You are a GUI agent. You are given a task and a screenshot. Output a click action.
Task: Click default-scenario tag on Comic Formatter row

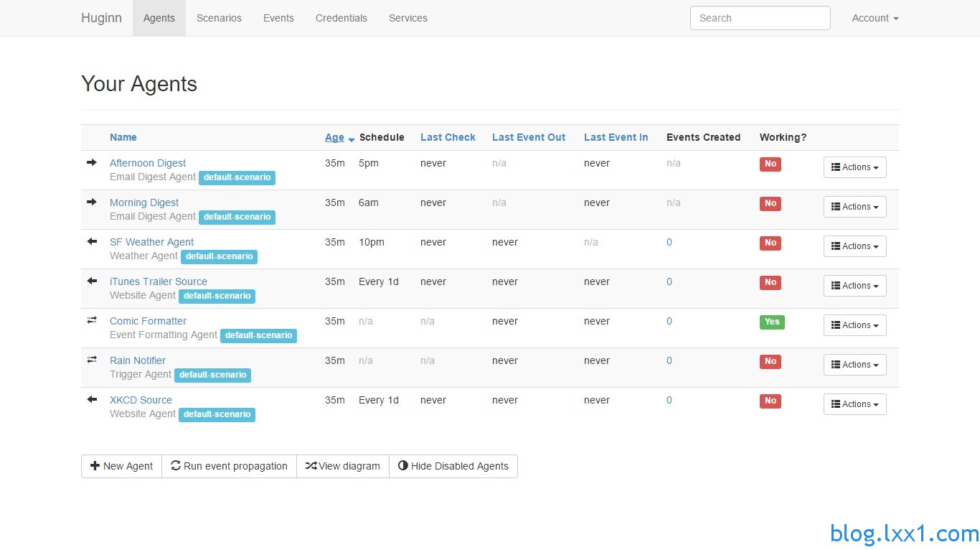click(258, 335)
